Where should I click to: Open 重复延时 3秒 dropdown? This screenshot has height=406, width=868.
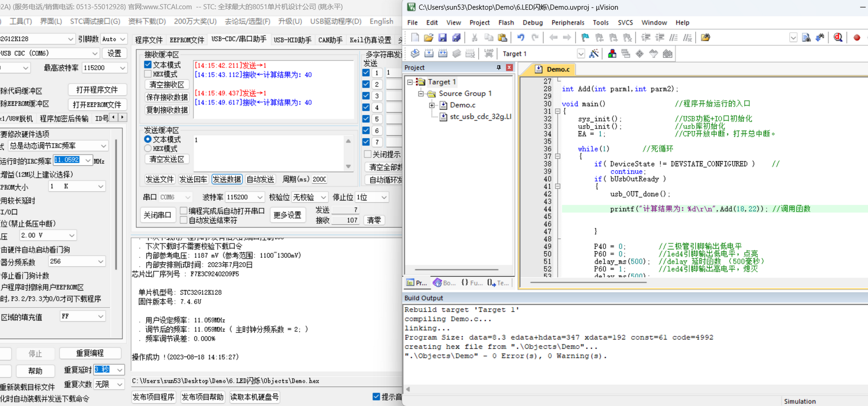[x=109, y=370]
